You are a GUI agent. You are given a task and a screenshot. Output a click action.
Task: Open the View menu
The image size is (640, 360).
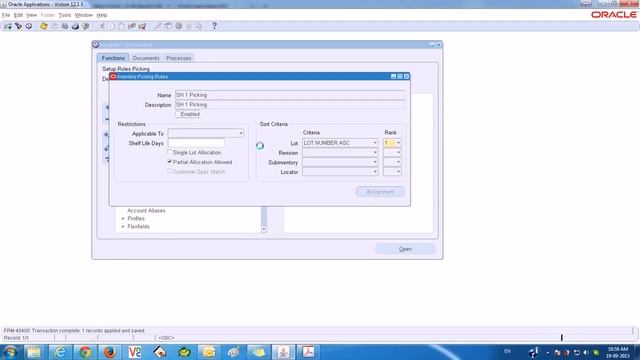click(31, 15)
